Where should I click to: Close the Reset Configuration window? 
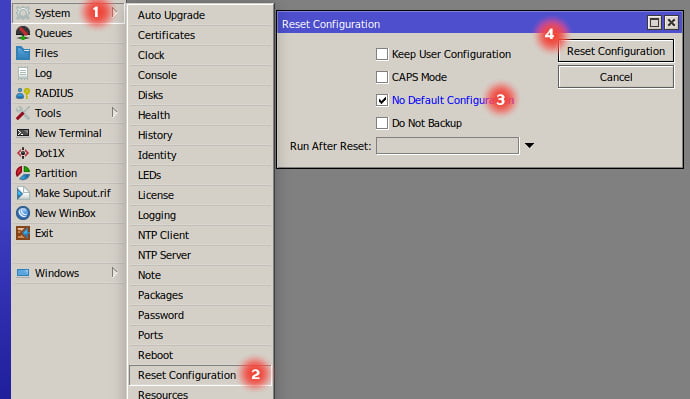click(671, 22)
